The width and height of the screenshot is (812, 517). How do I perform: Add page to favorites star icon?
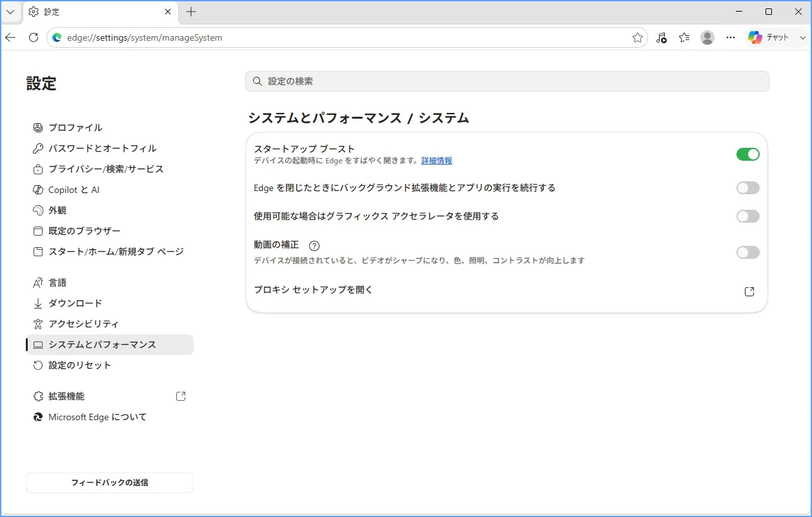[638, 37]
